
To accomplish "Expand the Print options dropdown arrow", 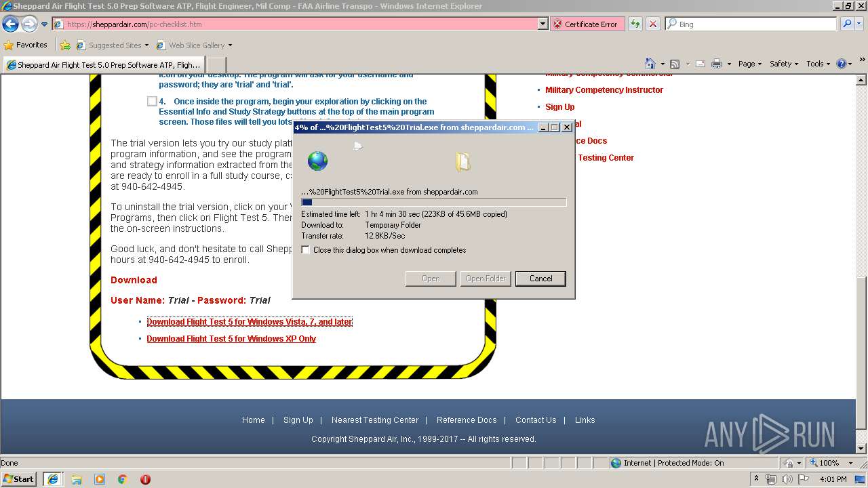I will (729, 64).
